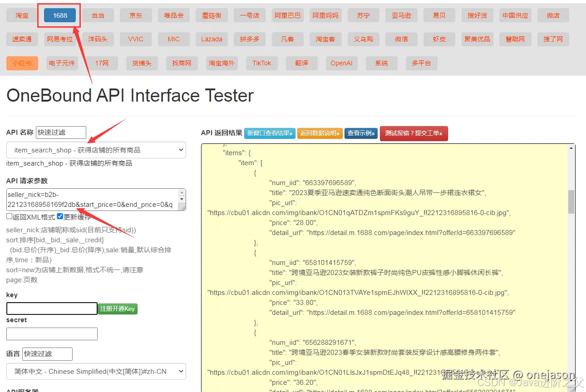This screenshot has width=586, height=392.
Task: Open the 电子元件 tab
Action: (62, 63)
